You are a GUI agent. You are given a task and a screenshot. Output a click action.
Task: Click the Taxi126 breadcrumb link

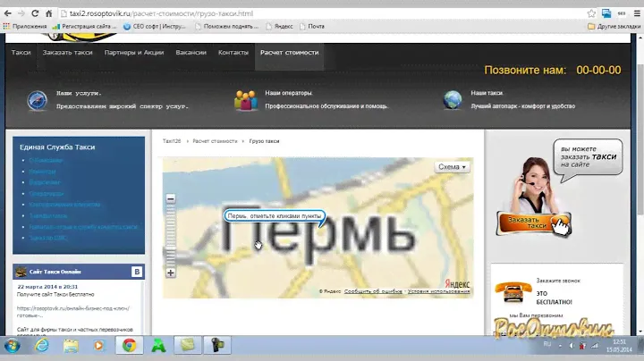click(172, 141)
